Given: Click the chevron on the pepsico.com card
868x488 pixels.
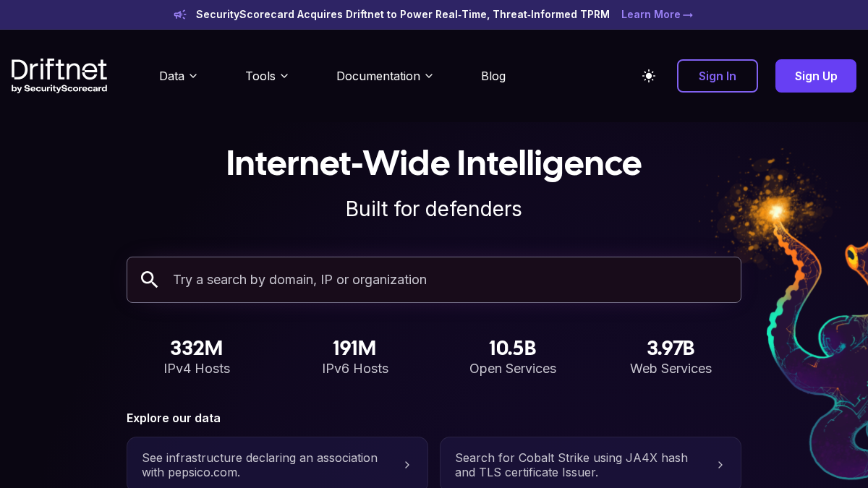Looking at the screenshot, I should (407, 465).
